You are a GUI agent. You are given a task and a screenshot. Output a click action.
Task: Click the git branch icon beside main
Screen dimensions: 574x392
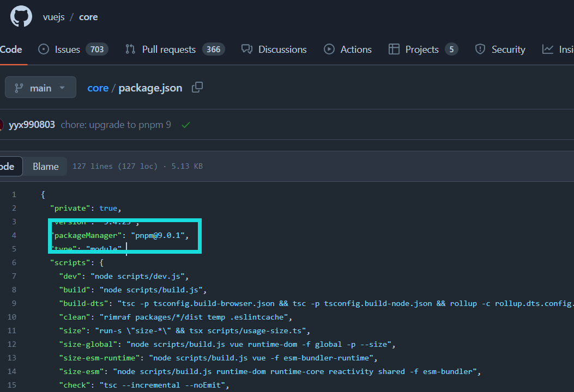click(19, 88)
